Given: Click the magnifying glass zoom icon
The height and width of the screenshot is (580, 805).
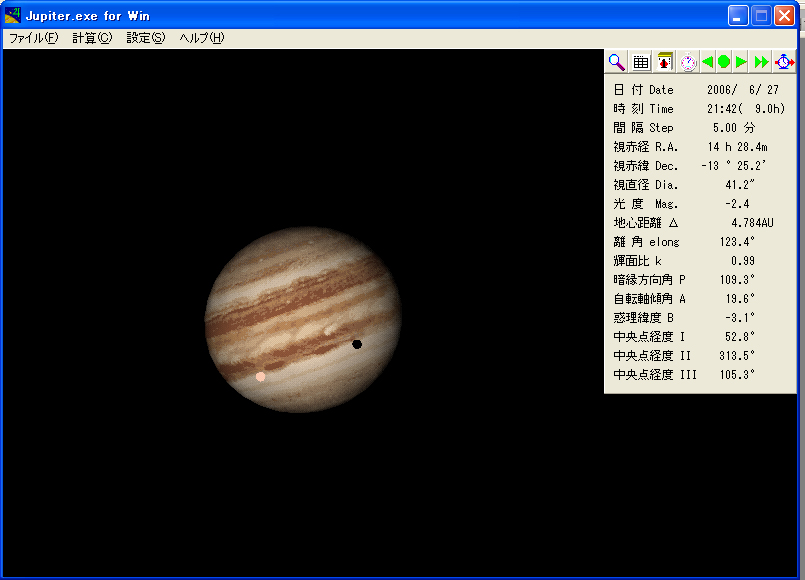Looking at the screenshot, I should click(x=617, y=62).
